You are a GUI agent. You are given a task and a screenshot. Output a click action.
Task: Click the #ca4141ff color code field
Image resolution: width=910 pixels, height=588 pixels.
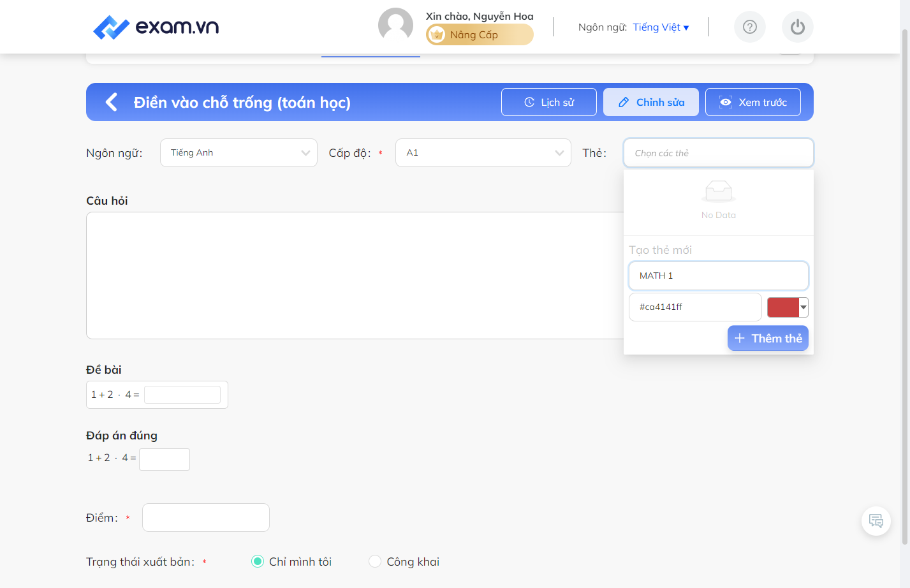695,307
